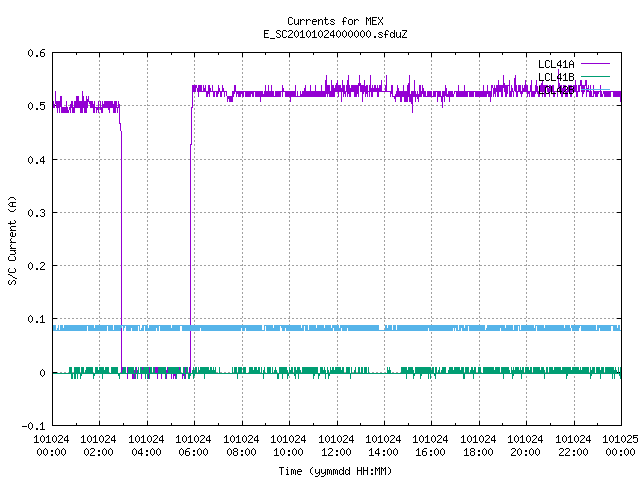The image size is (640, 480).
Task: Click the x-axis time label 18:00
Action: click(x=478, y=452)
